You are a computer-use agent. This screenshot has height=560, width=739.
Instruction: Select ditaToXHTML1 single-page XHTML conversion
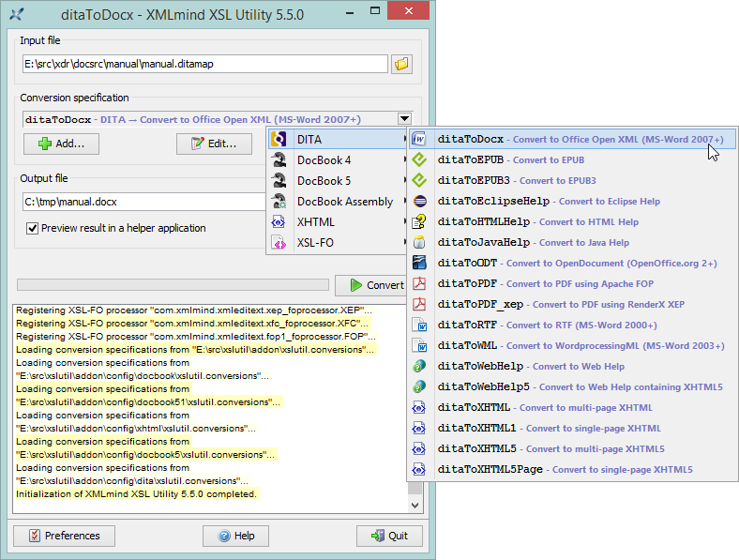tap(572, 429)
